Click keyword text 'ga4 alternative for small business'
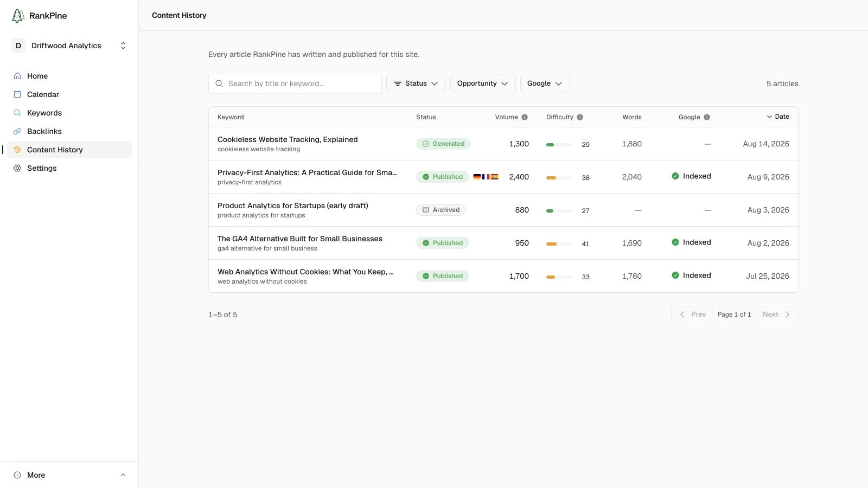The width and height of the screenshot is (868, 488). (267, 248)
